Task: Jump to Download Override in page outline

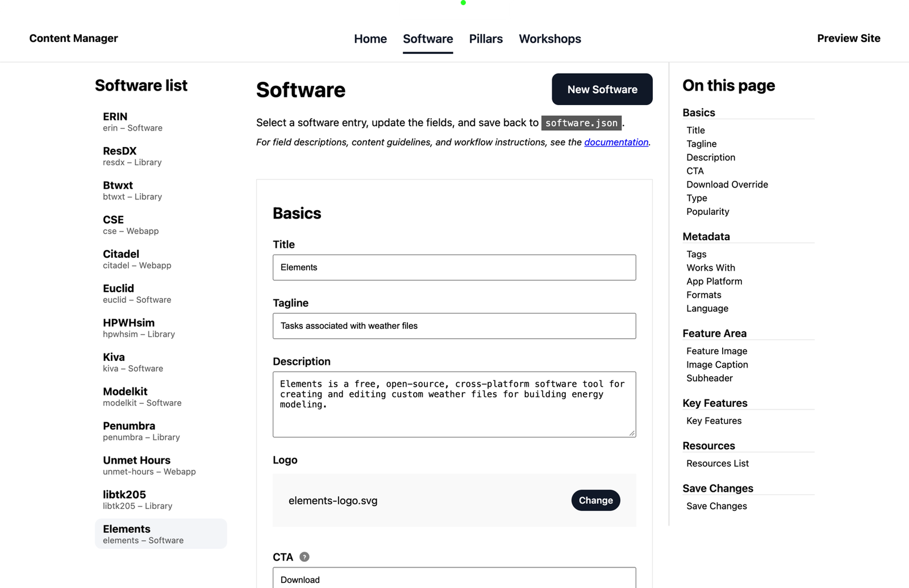Action: (727, 185)
